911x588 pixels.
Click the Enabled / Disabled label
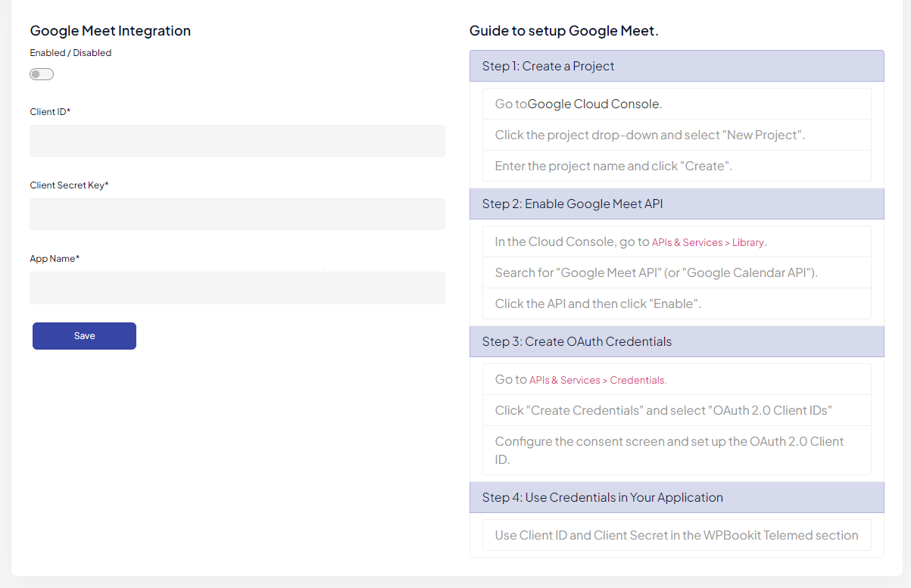click(70, 52)
